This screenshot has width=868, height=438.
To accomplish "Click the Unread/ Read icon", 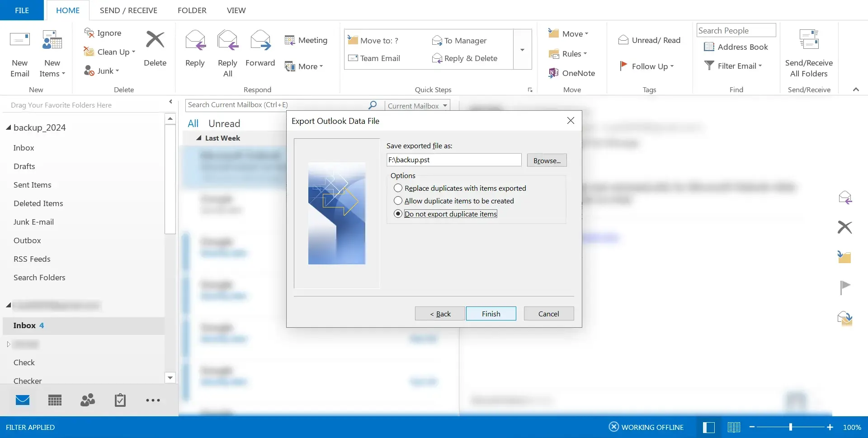I will click(x=623, y=40).
